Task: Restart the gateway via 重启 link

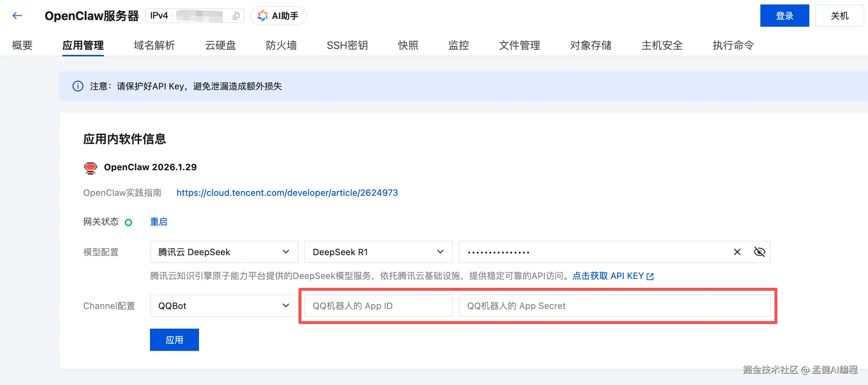Action: 159,222
